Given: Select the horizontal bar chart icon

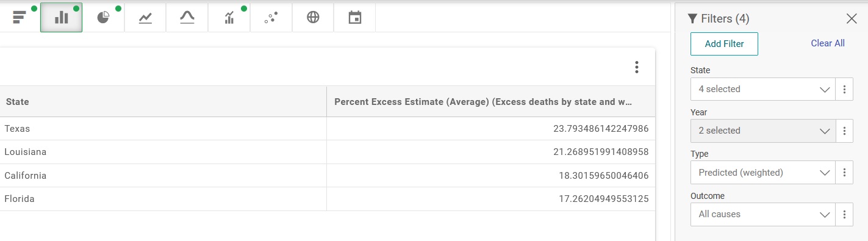Looking at the screenshot, I should (20, 17).
